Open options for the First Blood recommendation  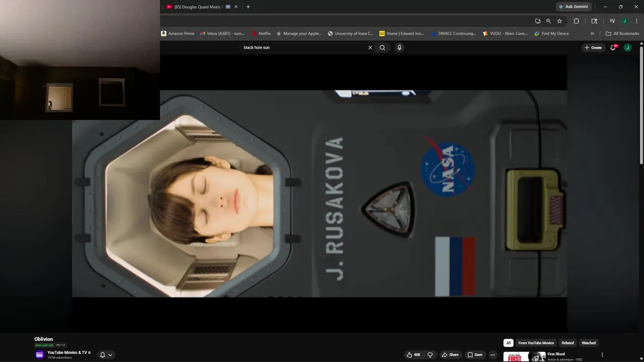(602, 355)
